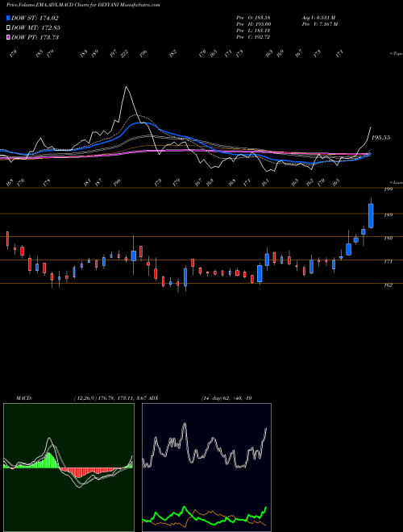Screen dimensions: 403x532
Task: Click the 'Avg V: 6.381 M' value
Action: coord(318,17)
